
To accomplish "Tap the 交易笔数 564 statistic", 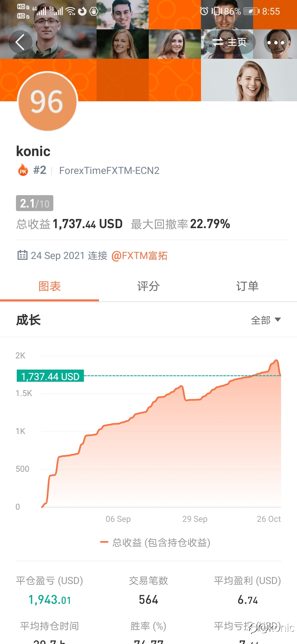I will click(148, 590).
